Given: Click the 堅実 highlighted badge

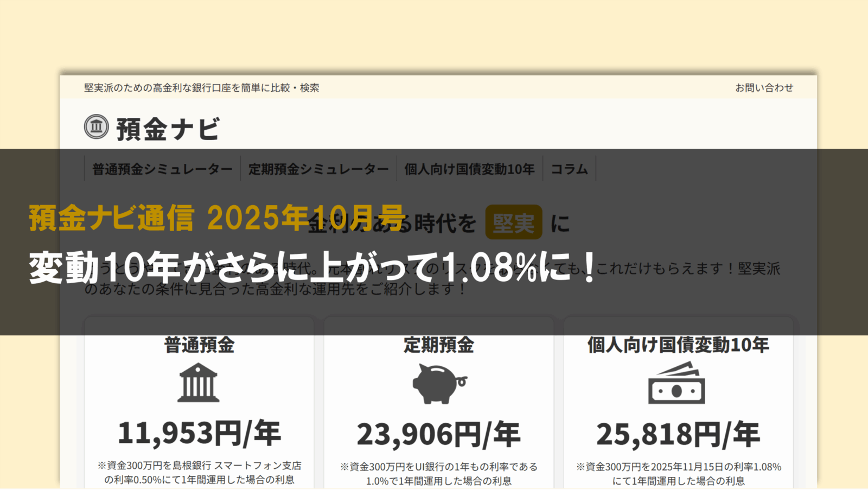Looking at the screenshot, I should point(513,222).
